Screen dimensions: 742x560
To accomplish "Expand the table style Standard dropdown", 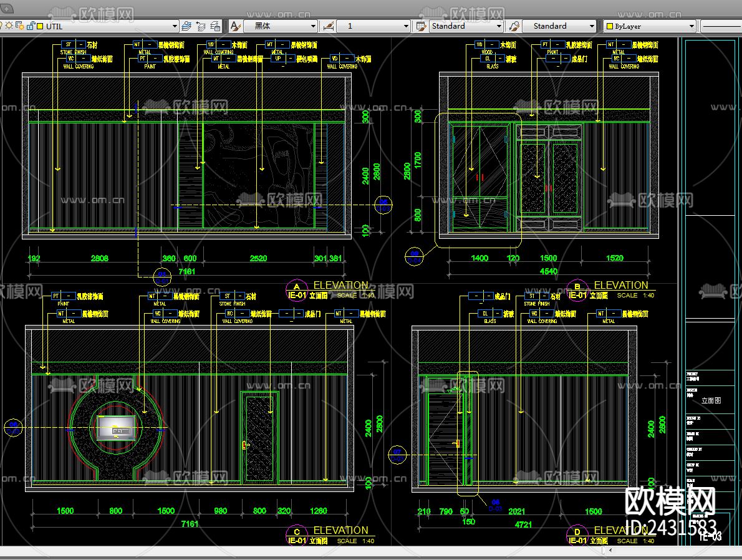I will pos(499,26).
